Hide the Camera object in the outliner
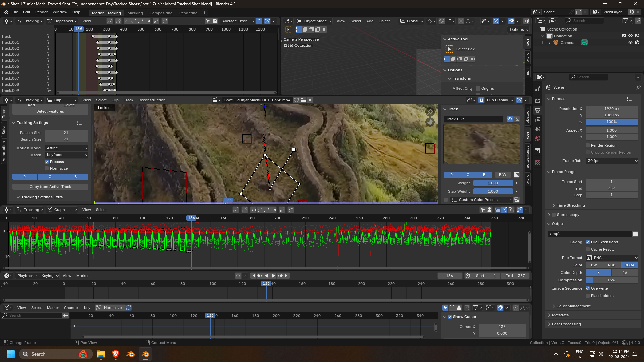The height and width of the screenshot is (362, 644). point(630,43)
